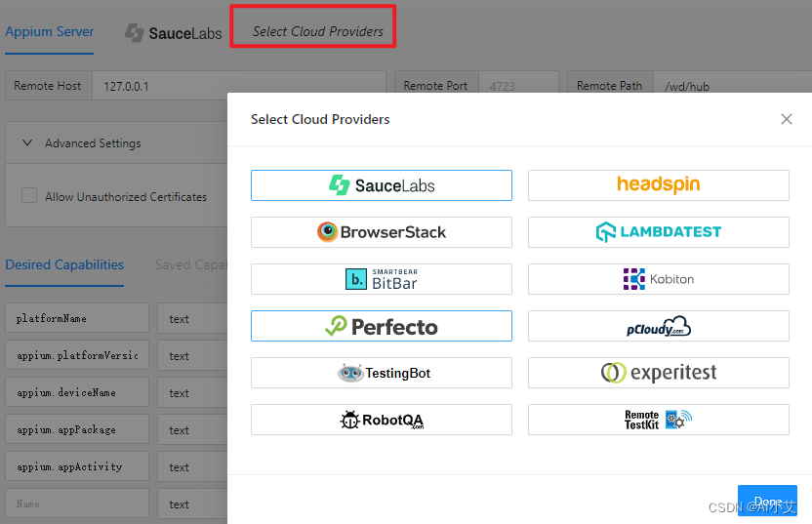Viewport: 812px width, 524px height.
Task: Click the BrowserStack eye logo icon
Action: [x=327, y=231]
